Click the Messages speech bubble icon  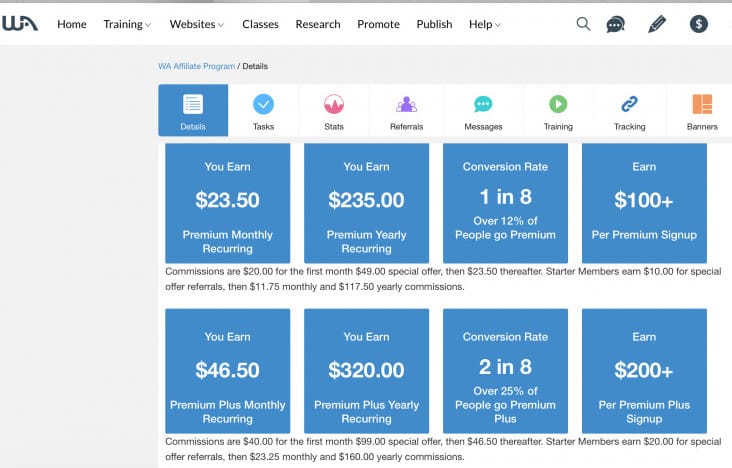click(483, 104)
